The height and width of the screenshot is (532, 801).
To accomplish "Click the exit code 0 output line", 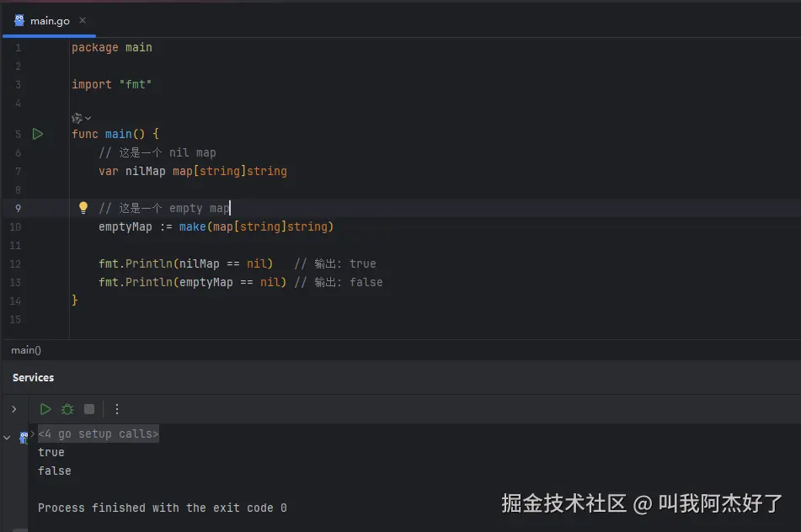I will pyautogui.click(x=162, y=508).
